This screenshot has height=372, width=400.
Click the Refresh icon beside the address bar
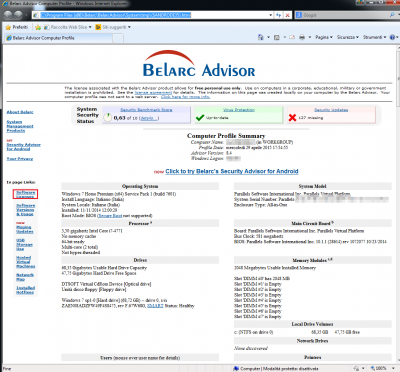tap(279, 15)
